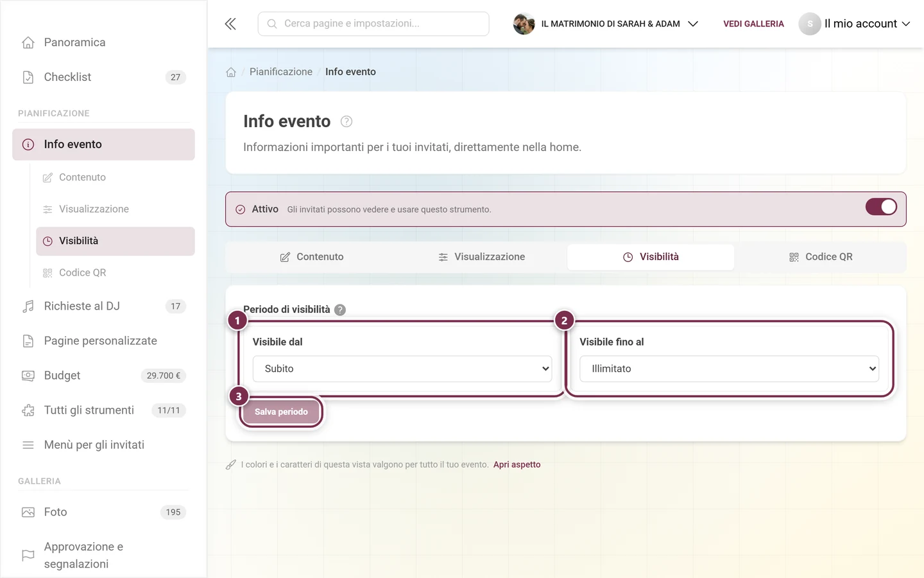Open the Visibile dal dropdown set to Subito
Screen dimensions: 924x578
click(402, 369)
